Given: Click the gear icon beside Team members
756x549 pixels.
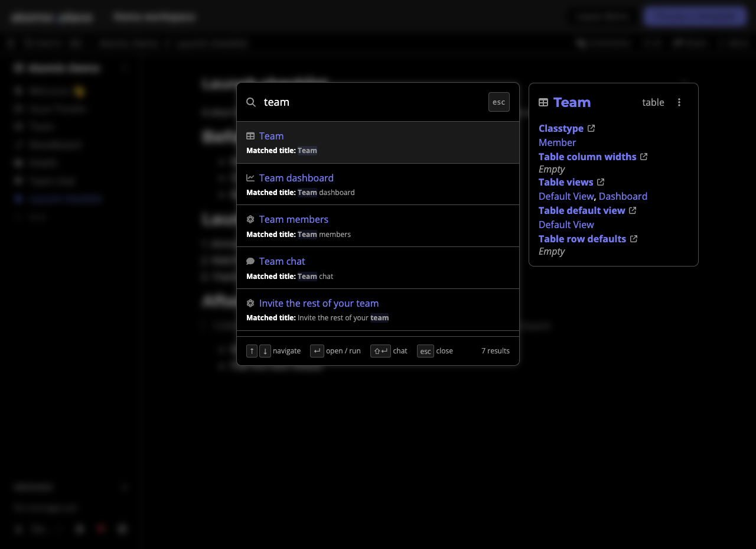Looking at the screenshot, I should (250, 219).
